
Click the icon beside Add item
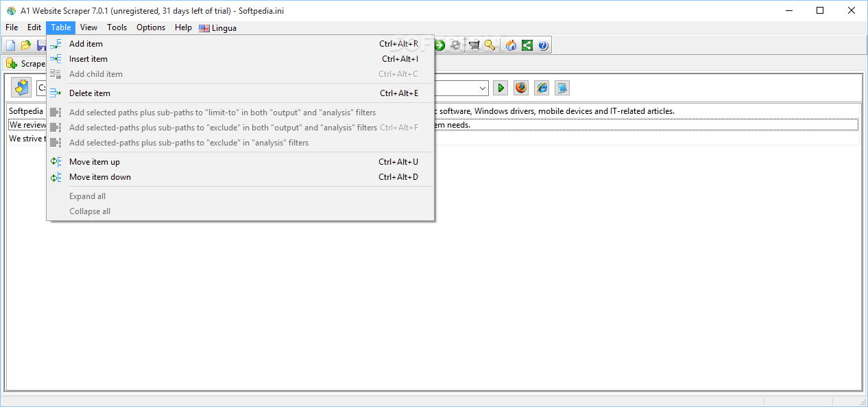pos(56,44)
